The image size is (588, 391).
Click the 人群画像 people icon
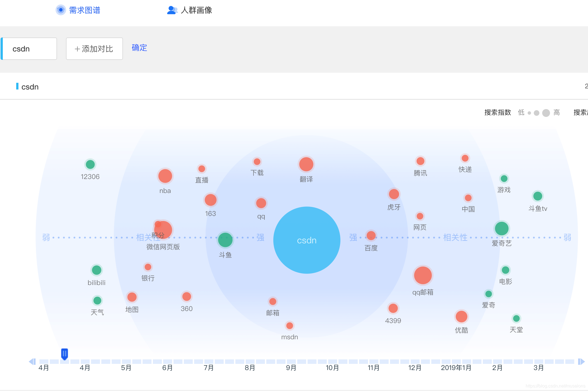pos(172,10)
